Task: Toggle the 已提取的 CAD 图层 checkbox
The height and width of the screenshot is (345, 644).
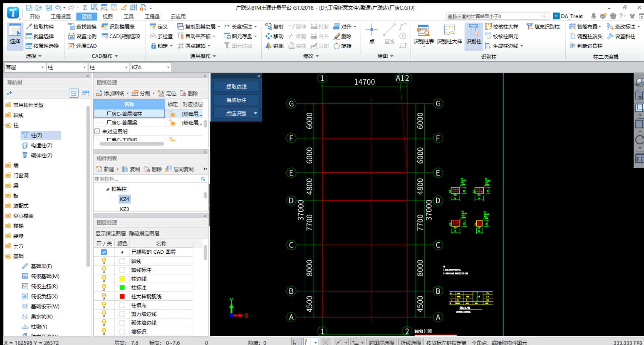Action: [x=104, y=252]
